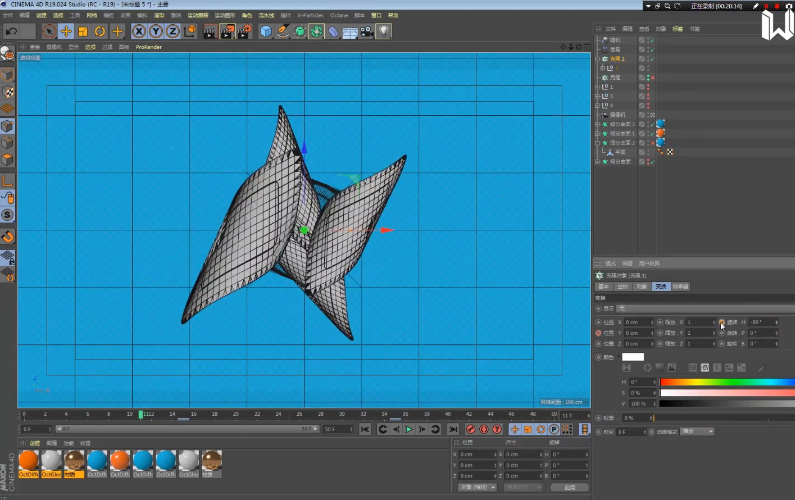Activate the Rotate tool

click(x=100, y=31)
